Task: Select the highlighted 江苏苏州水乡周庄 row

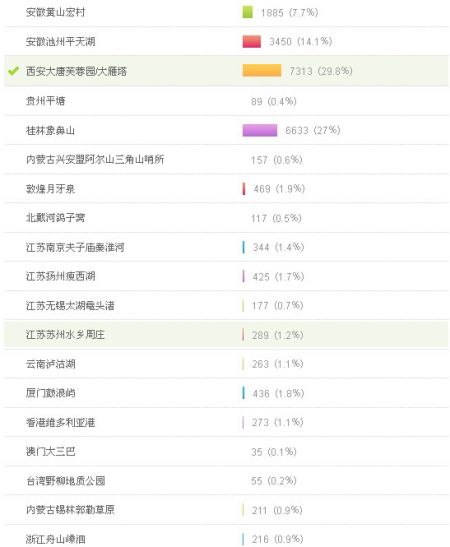Action: click(x=226, y=335)
